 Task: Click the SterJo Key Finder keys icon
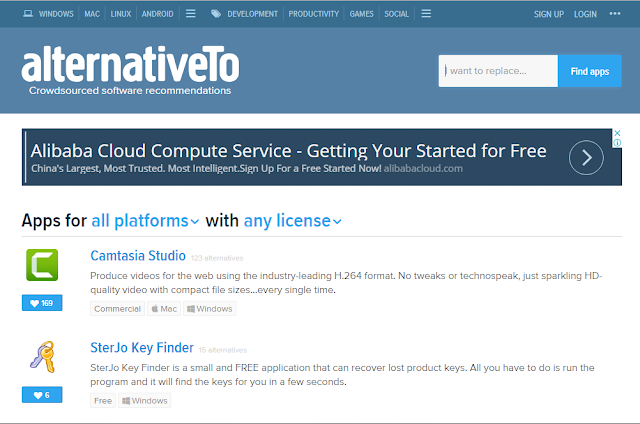tap(42, 357)
